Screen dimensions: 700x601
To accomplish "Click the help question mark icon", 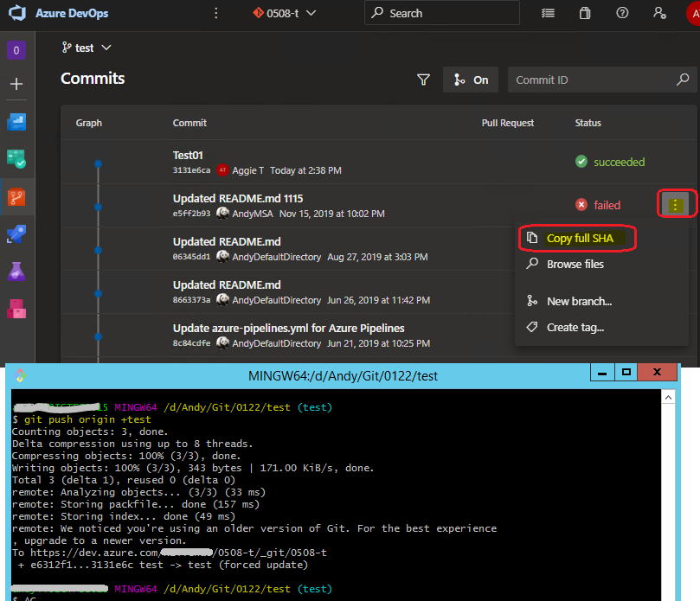I will click(x=622, y=13).
